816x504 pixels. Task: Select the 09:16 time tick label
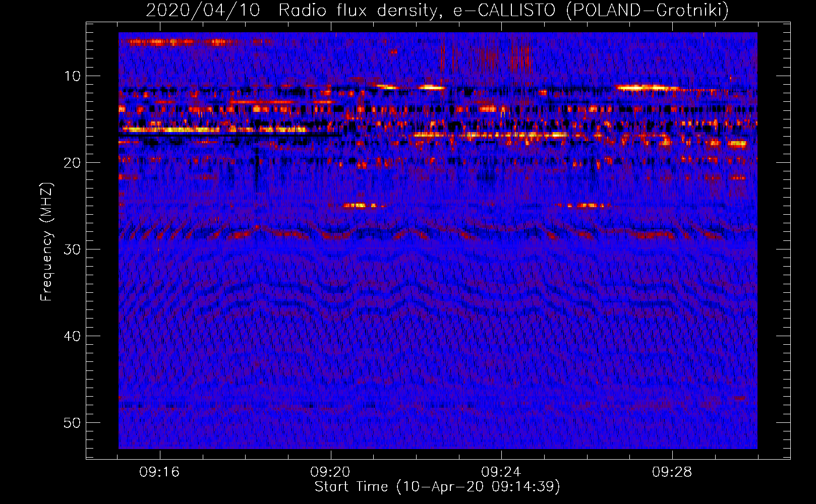[160, 472]
